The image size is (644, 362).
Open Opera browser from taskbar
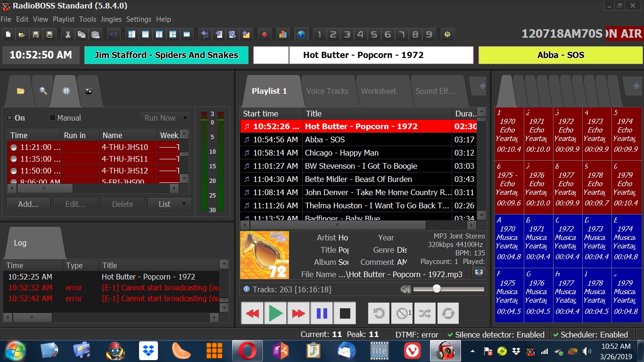(248, 351)
